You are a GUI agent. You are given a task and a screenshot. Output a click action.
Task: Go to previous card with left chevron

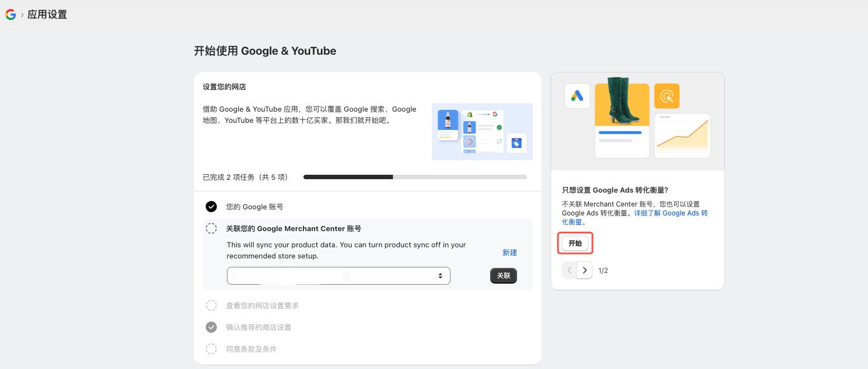[x=570, y=270]
